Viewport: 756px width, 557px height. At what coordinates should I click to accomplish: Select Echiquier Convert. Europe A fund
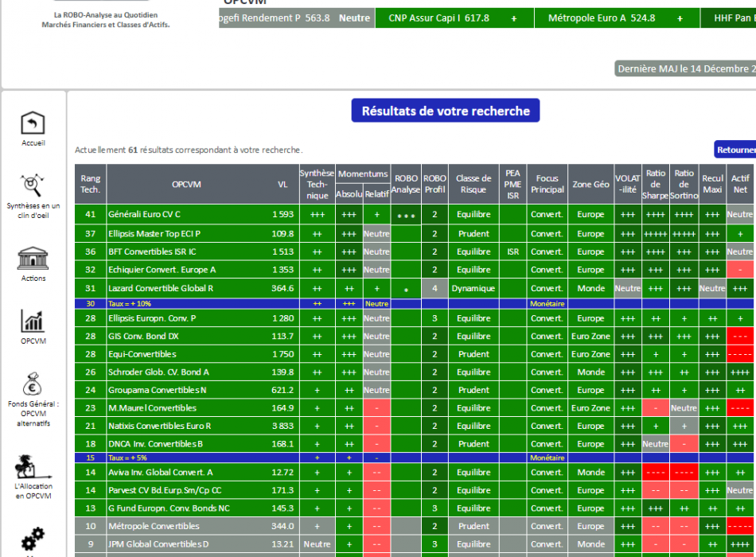click(x=162, y=270)
